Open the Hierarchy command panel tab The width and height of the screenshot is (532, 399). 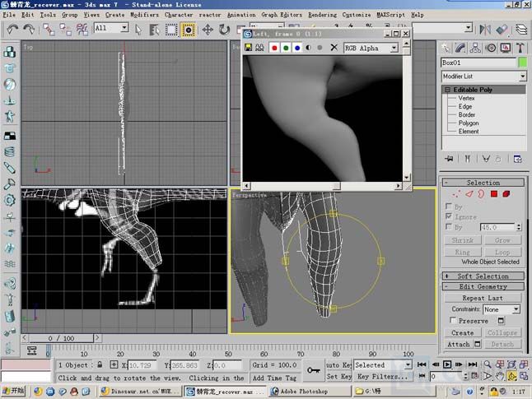(475, 48)
